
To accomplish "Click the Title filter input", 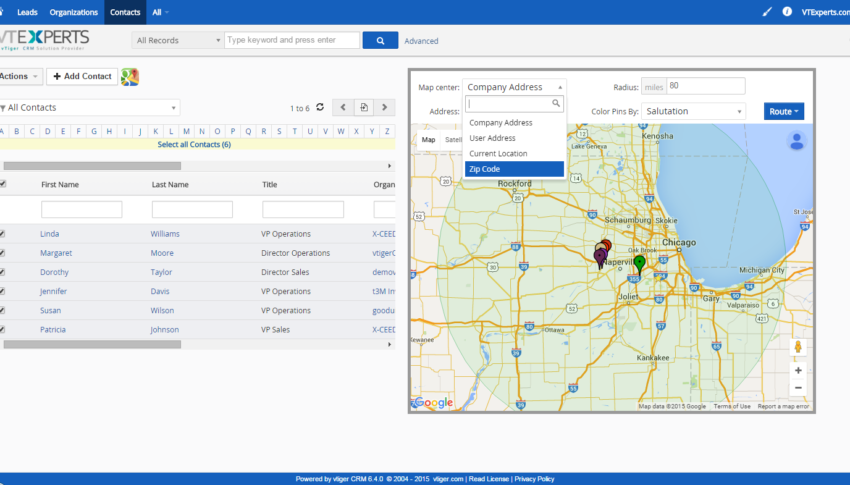I will 302,210.
